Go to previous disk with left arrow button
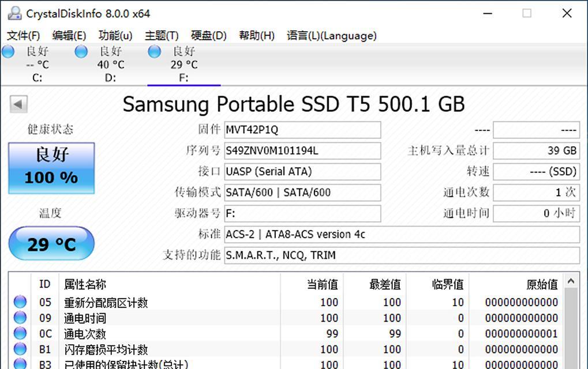This screenshot has height=369, width=588. click(18, 104)
